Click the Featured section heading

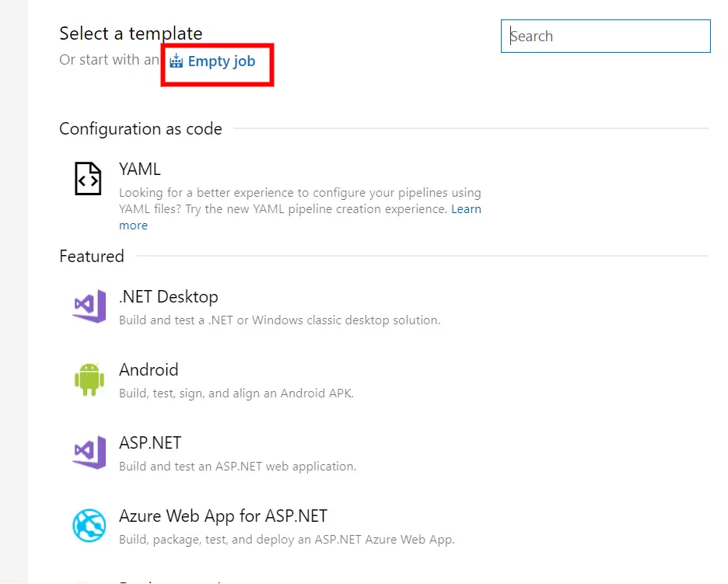point(91,256)
